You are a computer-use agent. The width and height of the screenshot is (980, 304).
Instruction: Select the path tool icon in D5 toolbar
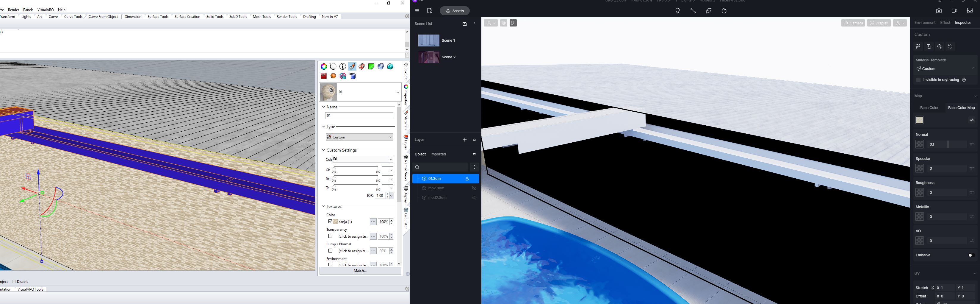(x=693, y=11)
